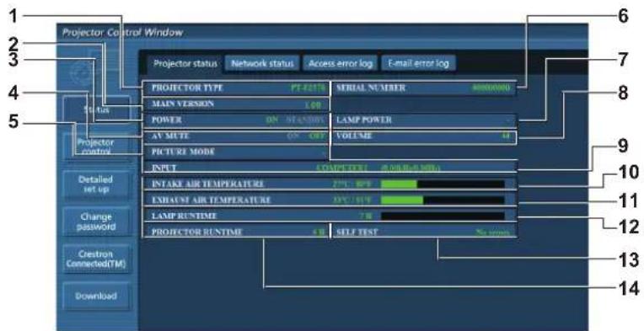This screenshot has width=644, height=331.
Task: Click the PROJECTOR RUNTIME field
Action: [x=236, y=232]
